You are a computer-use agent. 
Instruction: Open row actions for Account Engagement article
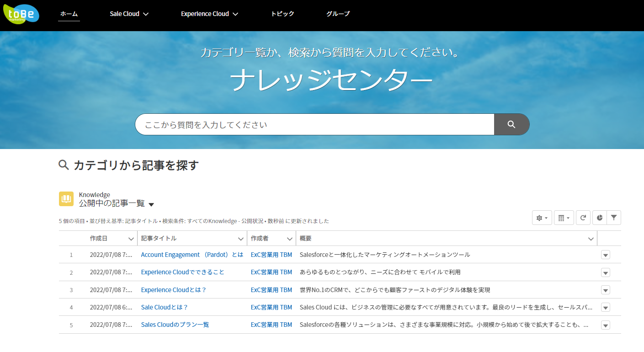pyautogui.click(x=606, y=255)
